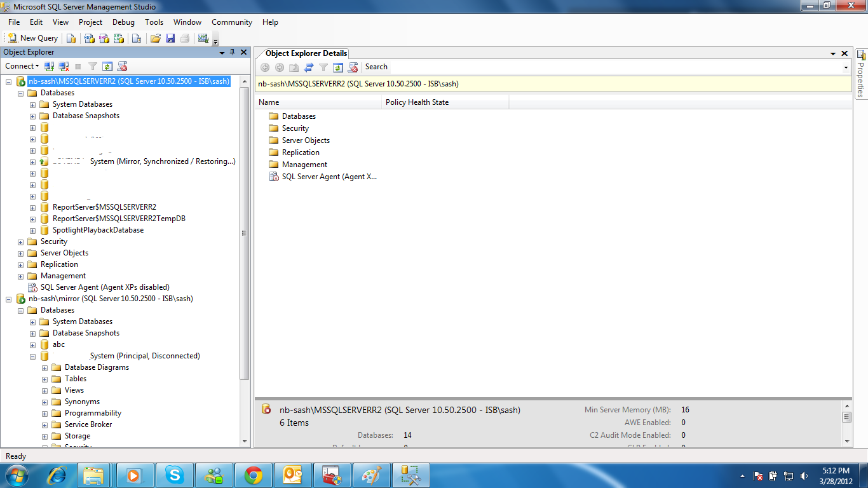Filter objects in Object Explorer Details
Viewport: 868px width, 488px height.
[x=323, y=67]
